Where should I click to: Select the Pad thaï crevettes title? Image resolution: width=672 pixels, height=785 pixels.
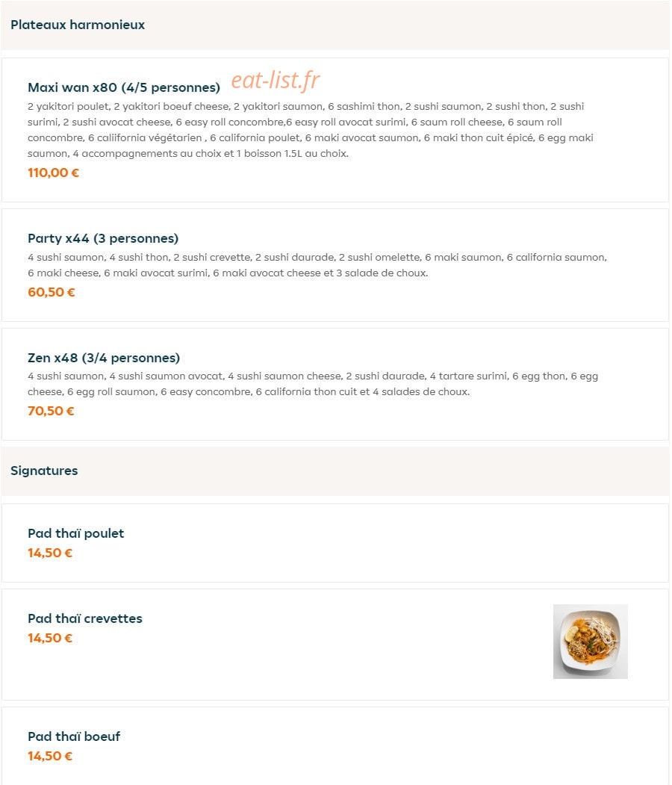pos(85,618)
